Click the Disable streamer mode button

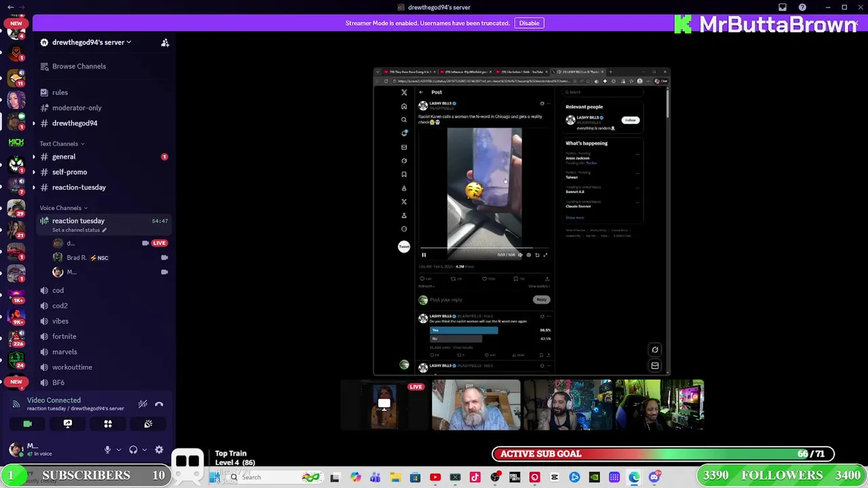(529, 23)
